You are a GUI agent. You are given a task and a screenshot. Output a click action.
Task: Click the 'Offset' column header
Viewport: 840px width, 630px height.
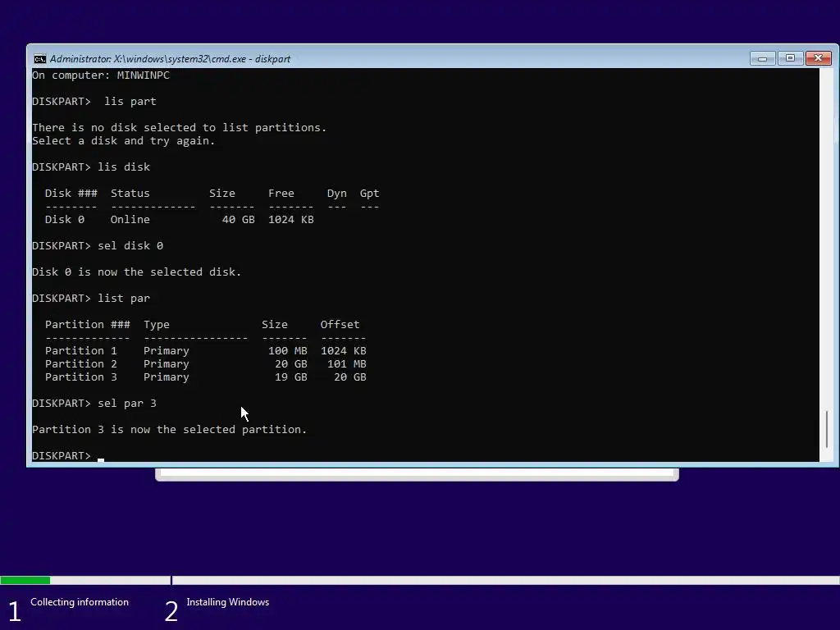click(x=340, y=325)
